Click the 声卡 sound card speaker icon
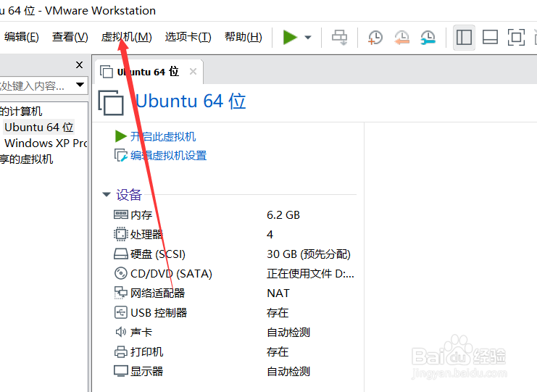The width and height of the screenshot is (537, 392). coord(120,332)
